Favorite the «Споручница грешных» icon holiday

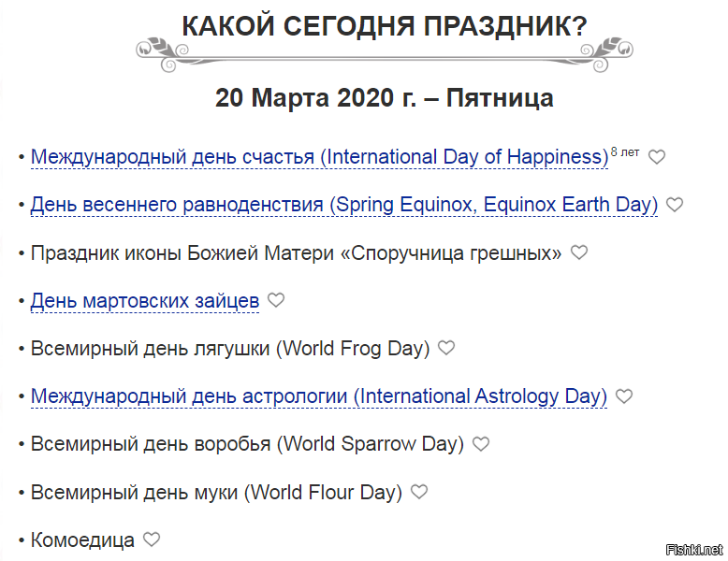click(579, 252)
